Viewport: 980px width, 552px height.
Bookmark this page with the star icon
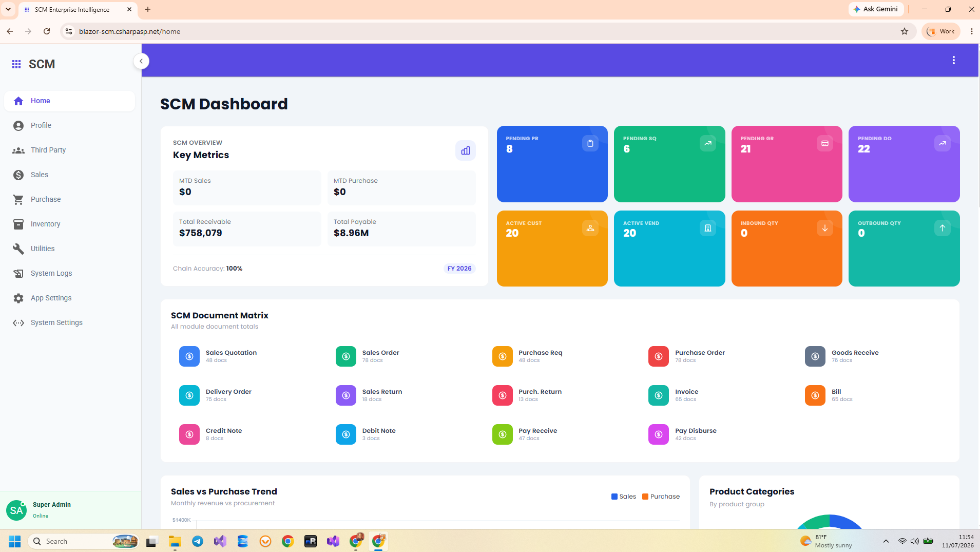pyautogui.click(x=905, y=31)
